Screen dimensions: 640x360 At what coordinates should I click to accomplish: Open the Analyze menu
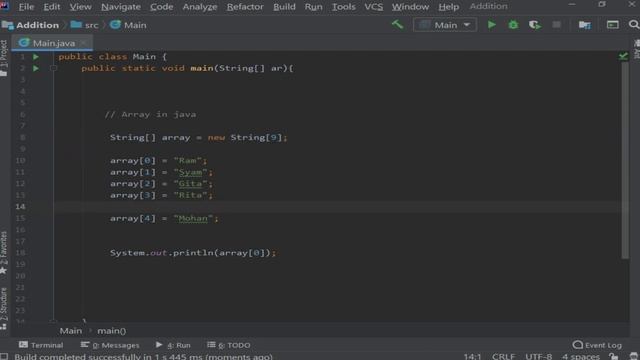200,7
